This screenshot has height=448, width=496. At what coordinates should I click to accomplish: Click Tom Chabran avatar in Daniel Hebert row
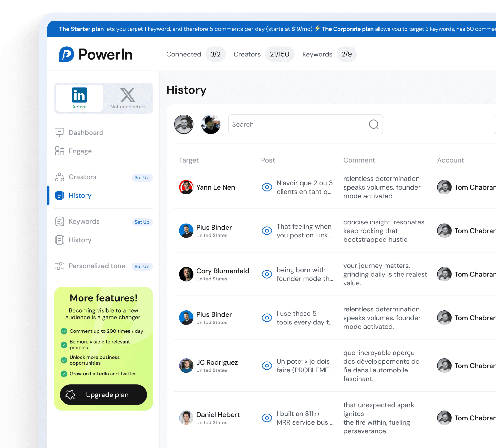tap(444, 418)
